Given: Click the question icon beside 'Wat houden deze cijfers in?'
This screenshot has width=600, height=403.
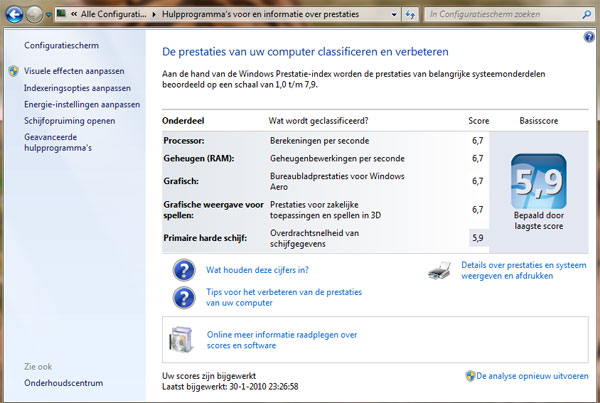Looking at the screenshot, I should tap(184, 270).
